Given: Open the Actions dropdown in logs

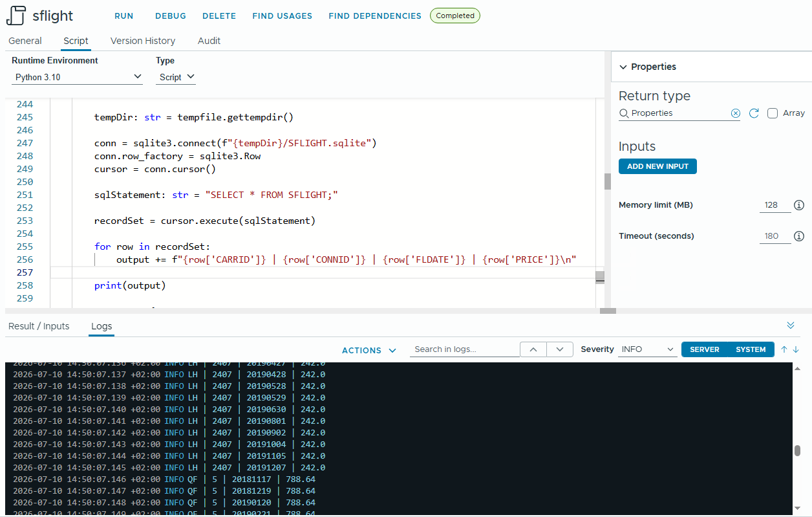Looking at the screenshot, I should tap(369, 350).
